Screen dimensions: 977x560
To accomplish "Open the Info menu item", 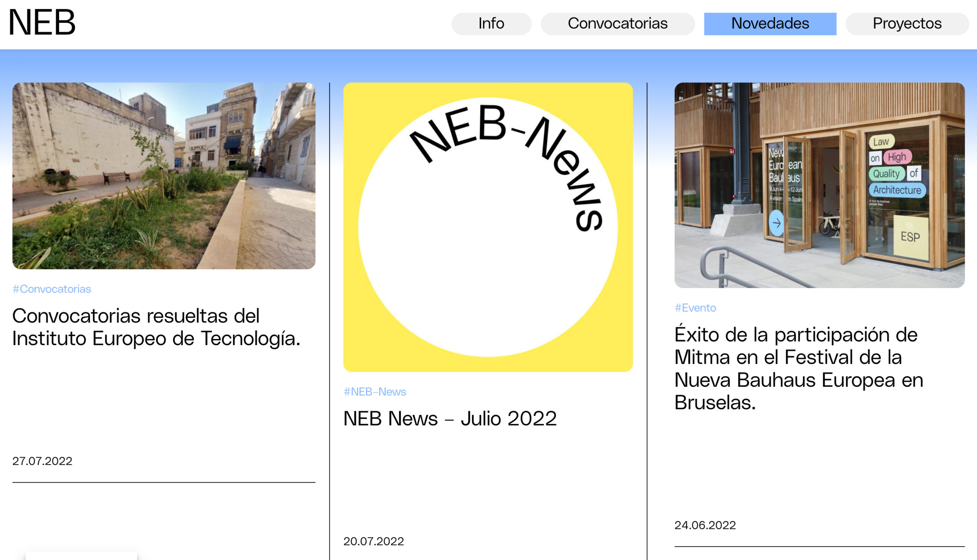I will pos(491,24).
